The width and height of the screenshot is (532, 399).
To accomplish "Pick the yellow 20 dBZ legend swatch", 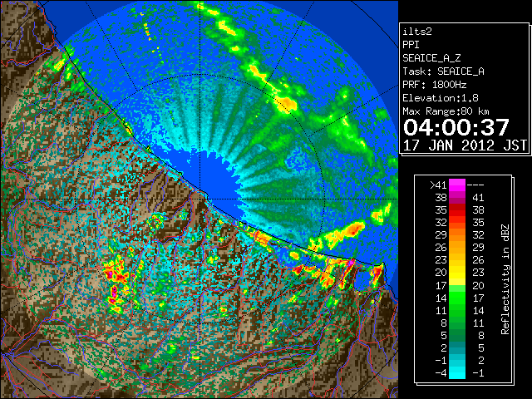I will pos(457,273).
